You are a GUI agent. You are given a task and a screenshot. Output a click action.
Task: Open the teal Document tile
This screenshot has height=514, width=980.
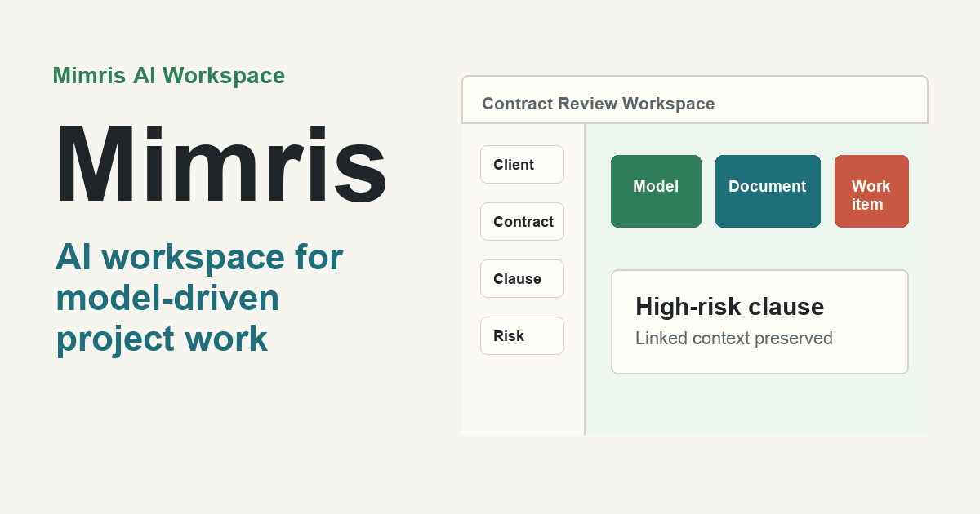coord(768,191)
